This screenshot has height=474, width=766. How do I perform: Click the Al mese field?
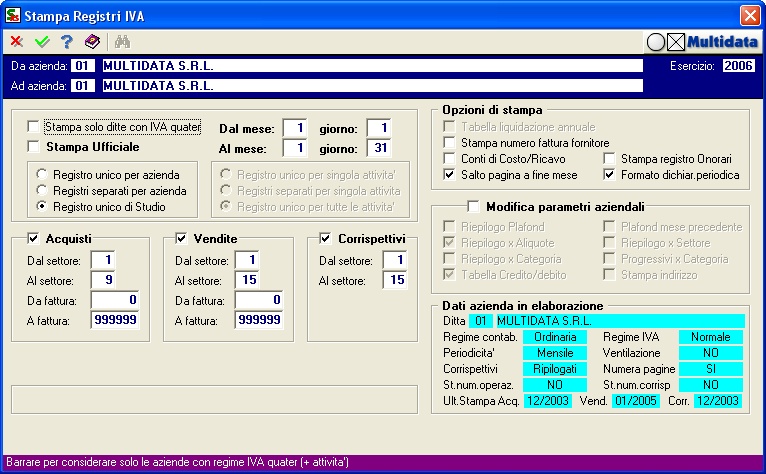pyautogui.click(x=295, y=148)
